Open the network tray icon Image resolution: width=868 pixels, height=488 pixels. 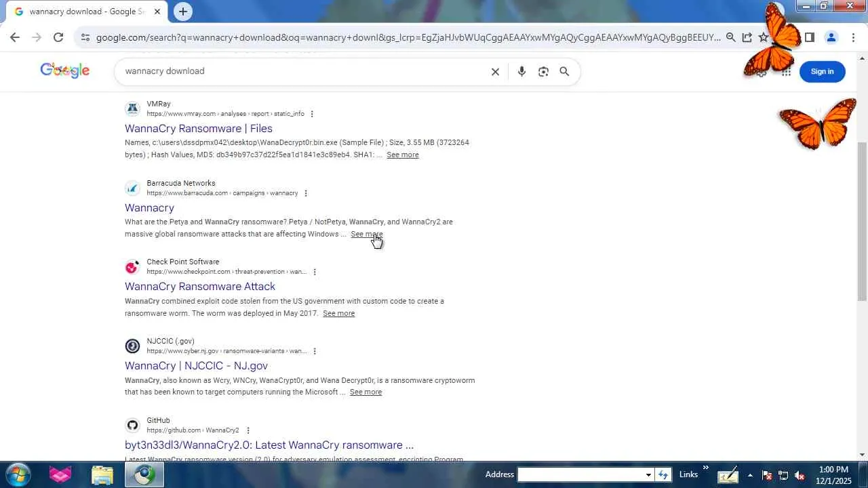click(783, 475)
